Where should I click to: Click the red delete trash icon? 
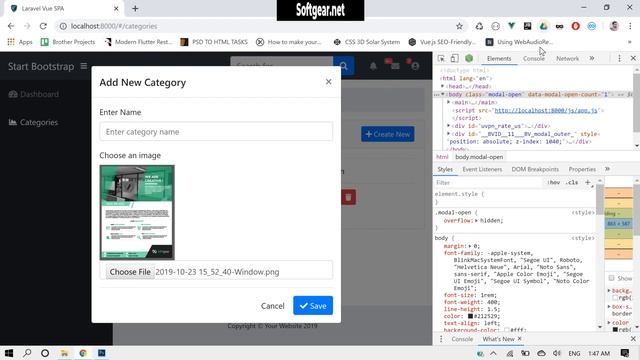tap(348, 198)
